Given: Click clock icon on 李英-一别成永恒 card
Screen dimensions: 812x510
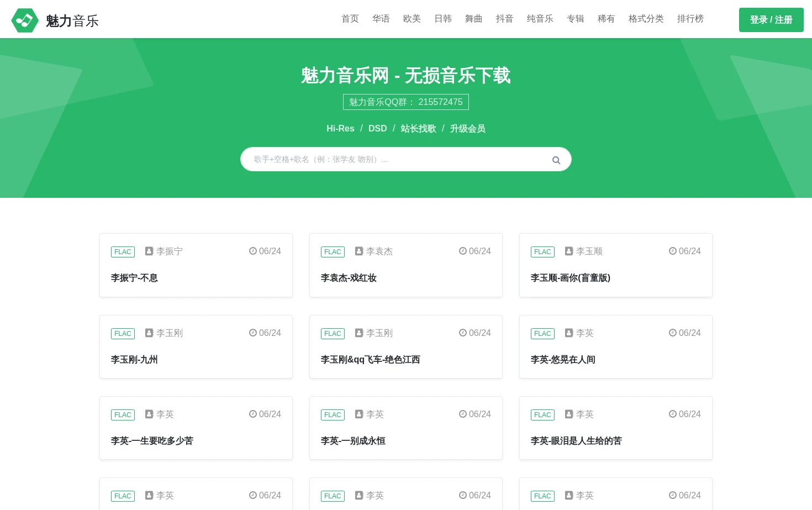Looking at the screenshot, I should 463,414.
